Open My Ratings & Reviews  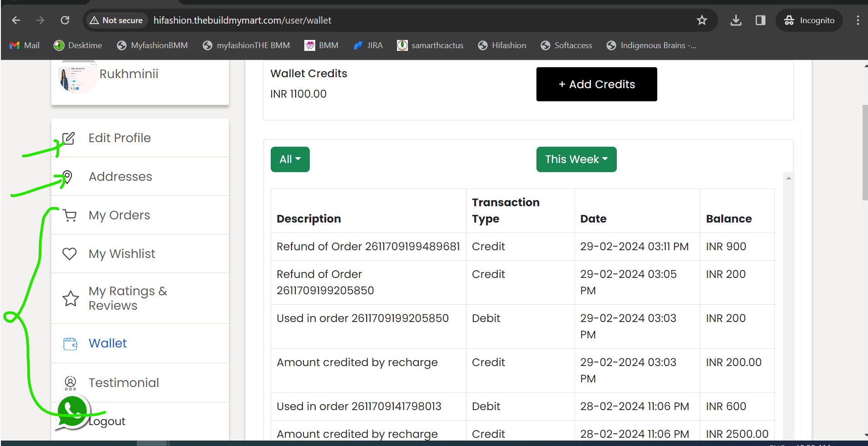tap(140, 298)
